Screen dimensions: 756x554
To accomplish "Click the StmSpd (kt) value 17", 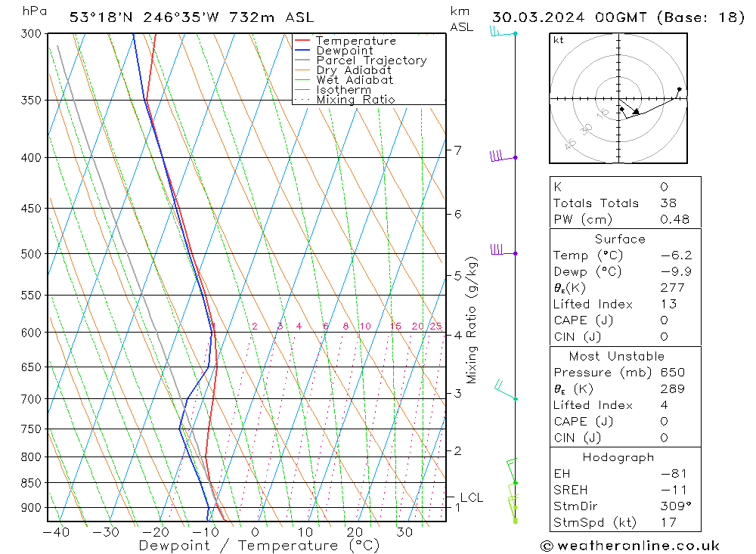I will pos(669,522).
